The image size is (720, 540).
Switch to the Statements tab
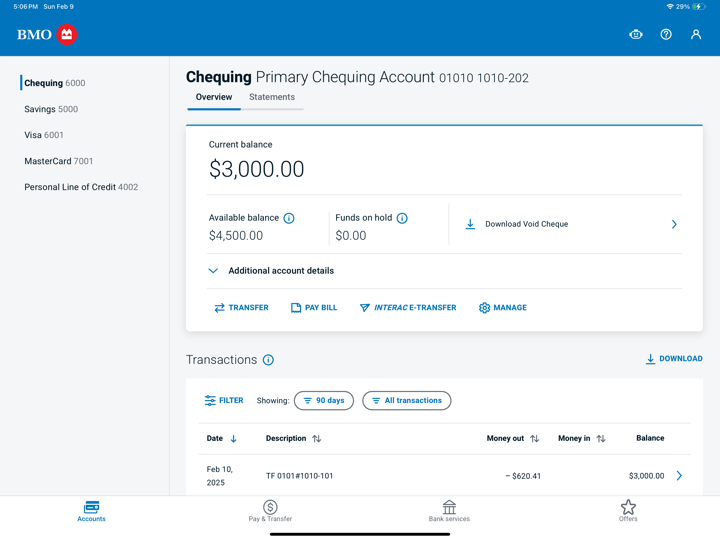(x=272, y=97)
